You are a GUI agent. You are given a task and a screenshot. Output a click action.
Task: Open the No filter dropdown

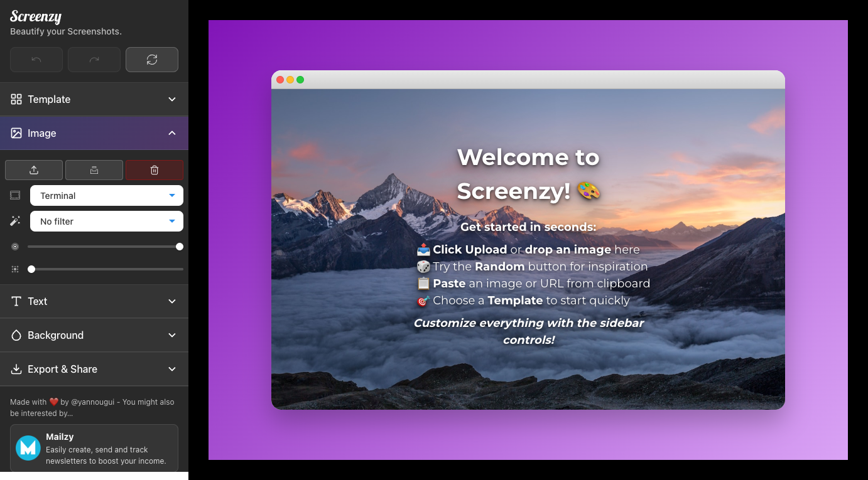click(x=107, y=221)
